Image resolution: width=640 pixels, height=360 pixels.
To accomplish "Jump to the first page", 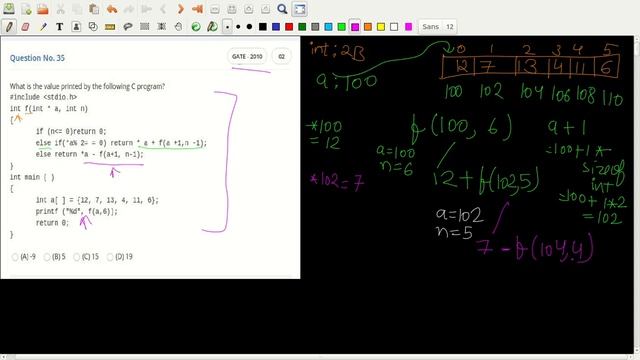I will tap(147, 9).
